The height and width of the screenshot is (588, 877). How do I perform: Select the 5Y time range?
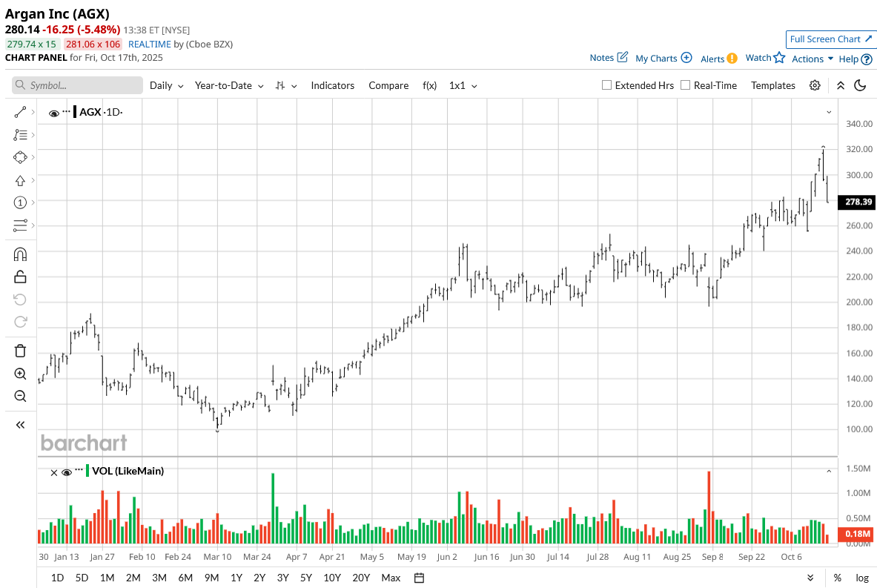(306, 578)
